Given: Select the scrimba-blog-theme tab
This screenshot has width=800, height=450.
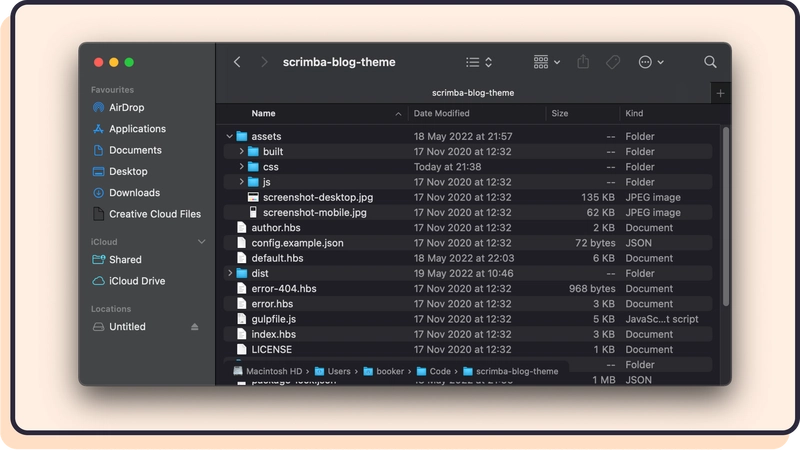Looking at the screenshot, I should pos(466,93).
